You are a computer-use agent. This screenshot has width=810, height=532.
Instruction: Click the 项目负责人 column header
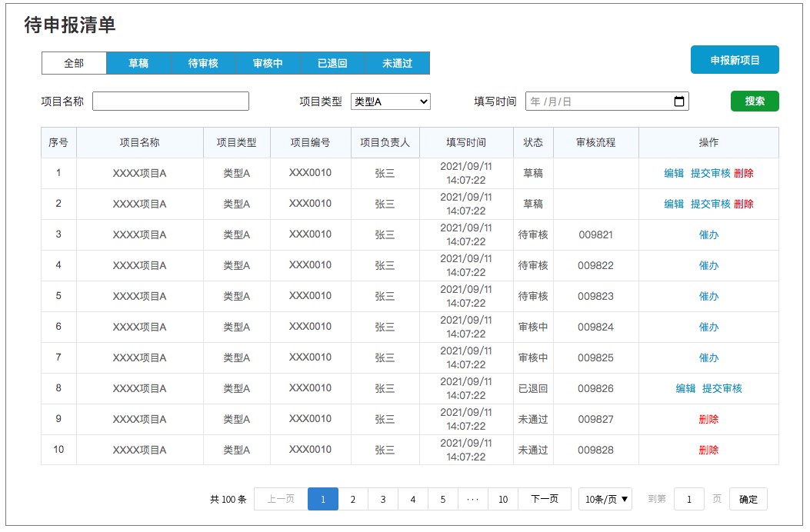[x=385, y=142]
